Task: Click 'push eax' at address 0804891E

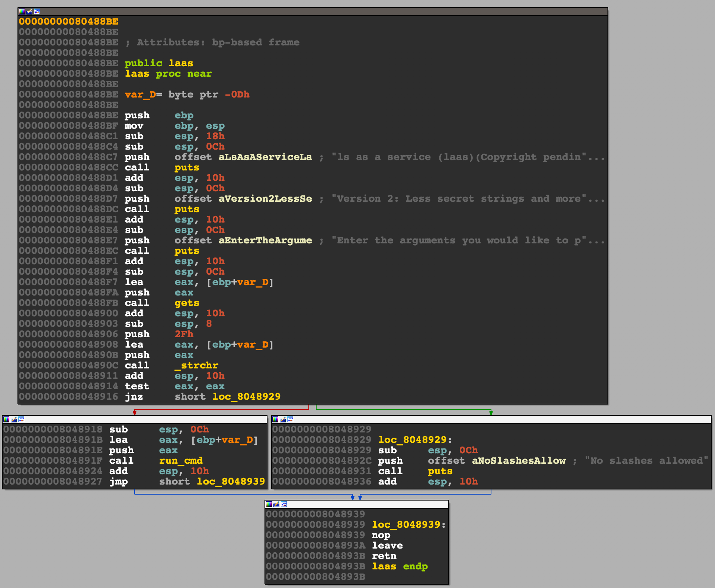Action: click(143, 450)
